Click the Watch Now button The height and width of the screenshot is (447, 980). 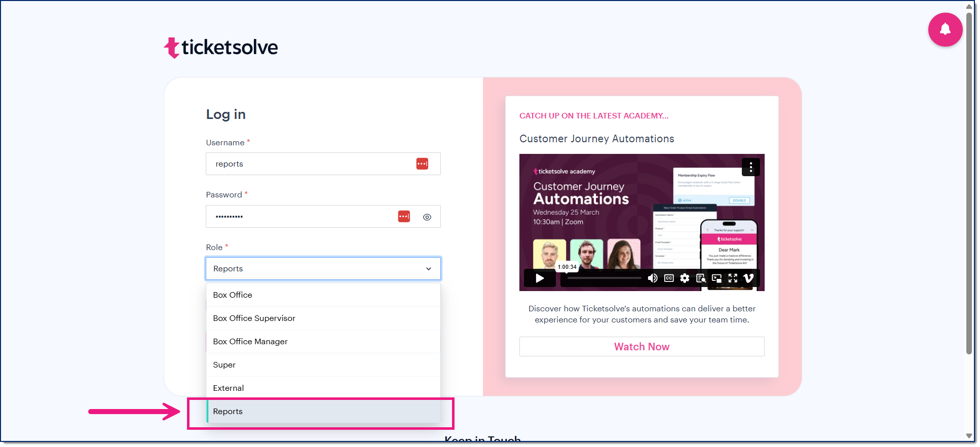click(642, 347)
